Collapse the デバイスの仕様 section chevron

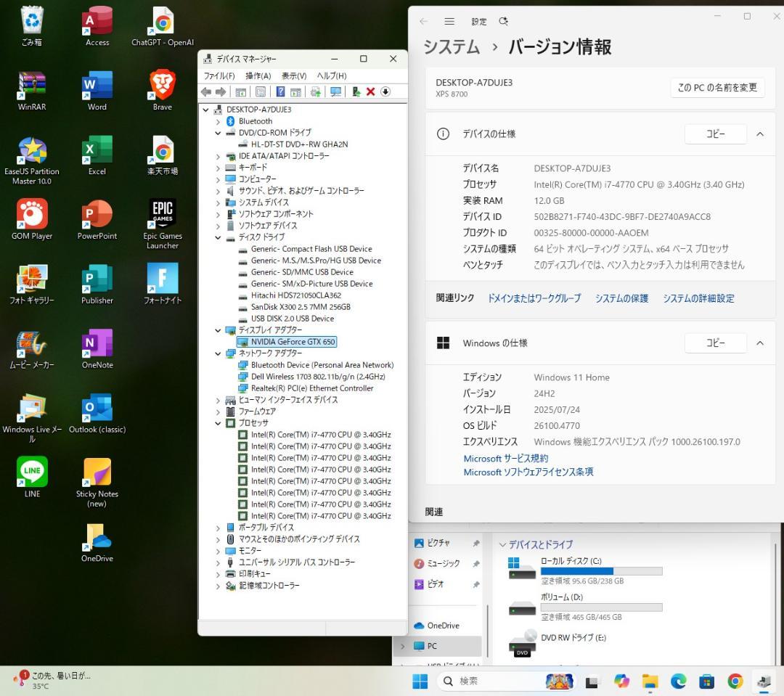click(x=761, y=134)
